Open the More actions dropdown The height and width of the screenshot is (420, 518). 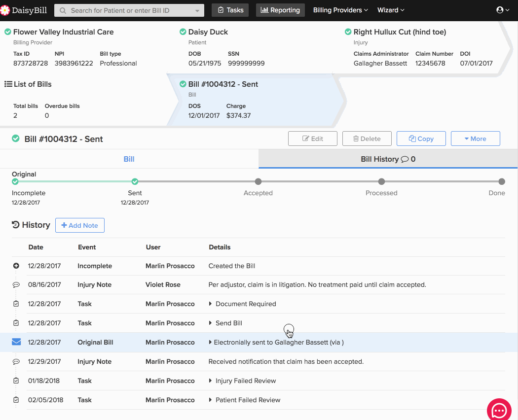pos(476,139)
